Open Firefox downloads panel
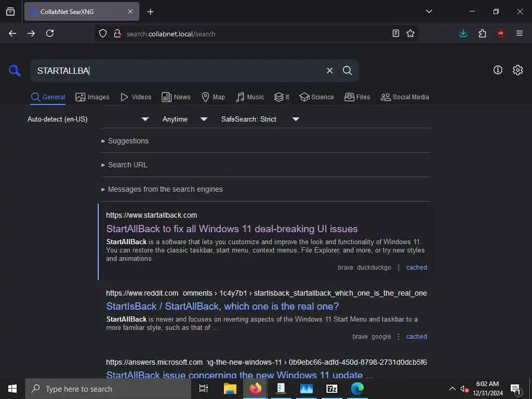532x399 pixels. tap(463, 33)
